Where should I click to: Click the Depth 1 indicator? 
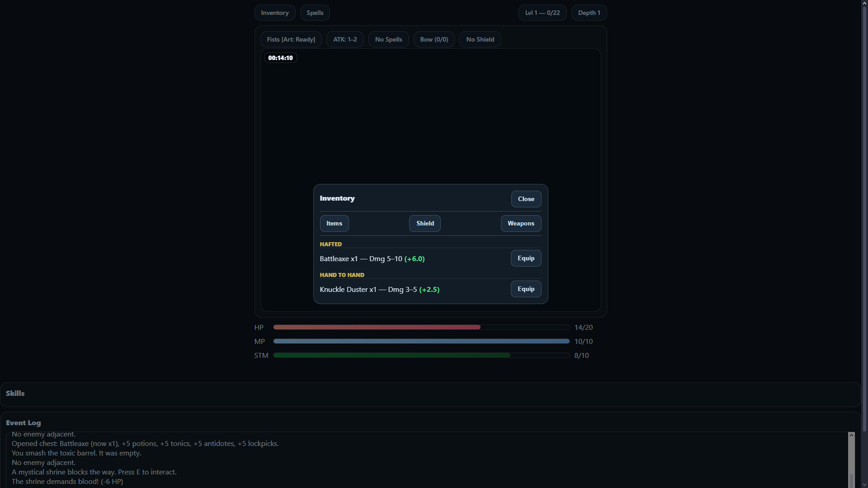tap(589, 13)
